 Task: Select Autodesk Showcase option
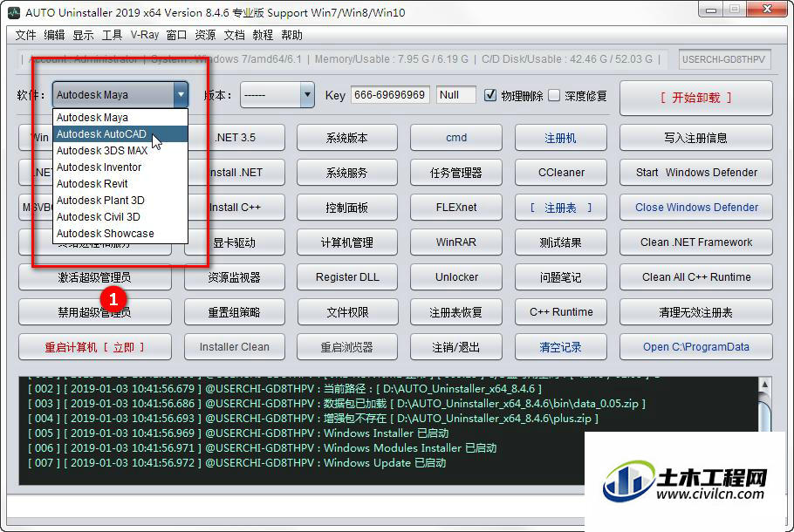point(120,234)
